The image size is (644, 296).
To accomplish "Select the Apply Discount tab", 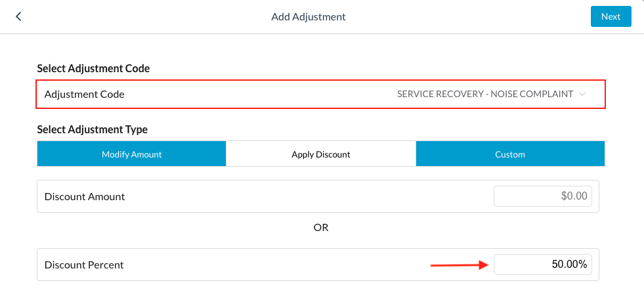I will (x=321, y=154).
